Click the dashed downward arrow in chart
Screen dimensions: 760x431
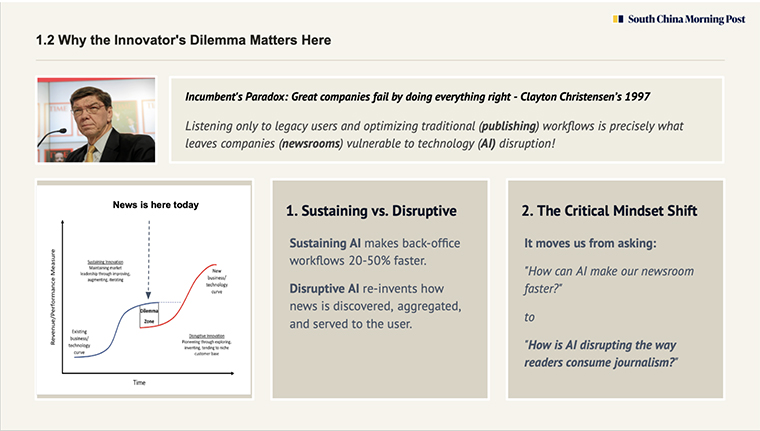pos(149,260)
